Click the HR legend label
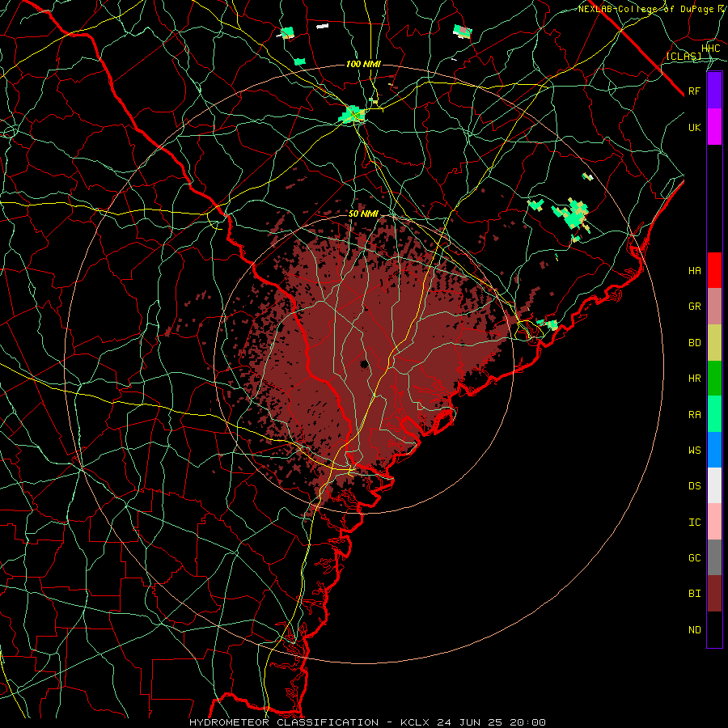728x728 pixels. pos(695,379)
